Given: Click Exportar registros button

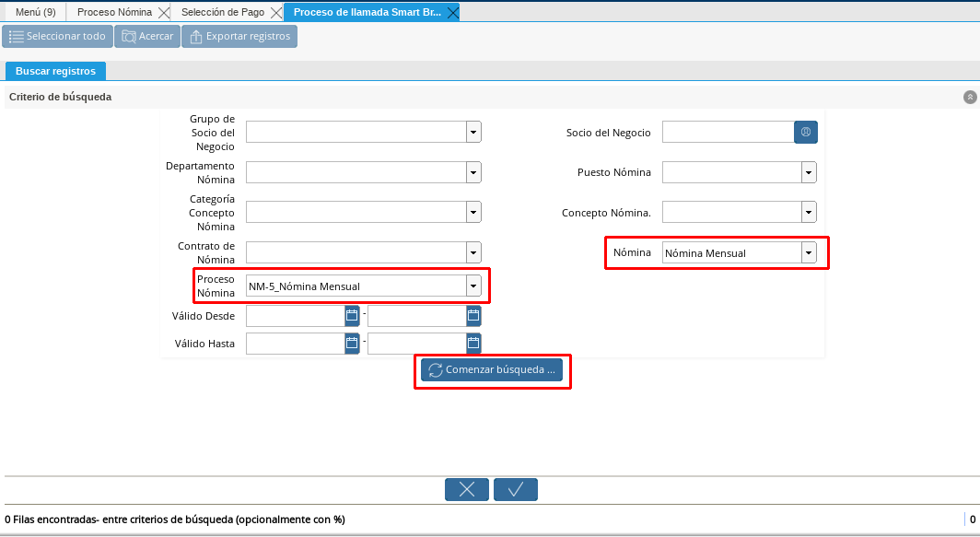Looking at the screenshot, I should [239, 36].
